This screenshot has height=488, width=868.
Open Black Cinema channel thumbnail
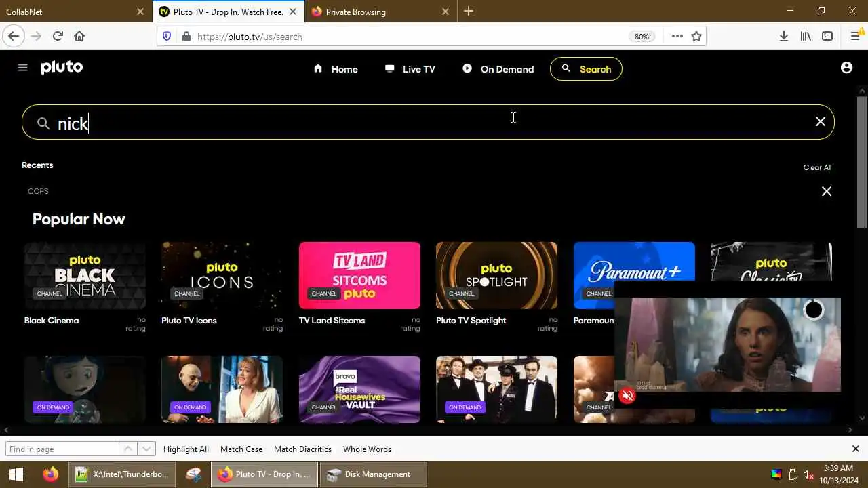click(85, 275)
